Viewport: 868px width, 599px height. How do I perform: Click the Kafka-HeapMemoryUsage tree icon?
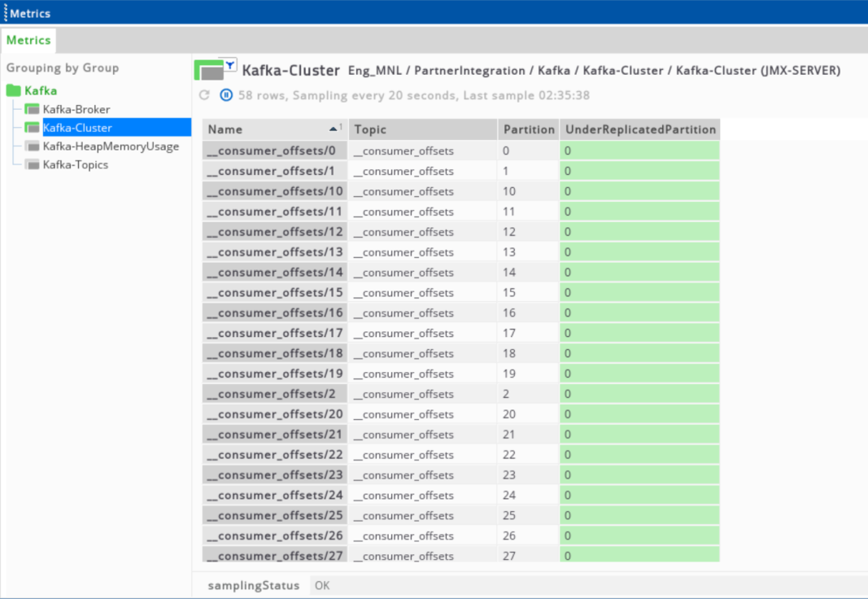click(33, 146)
